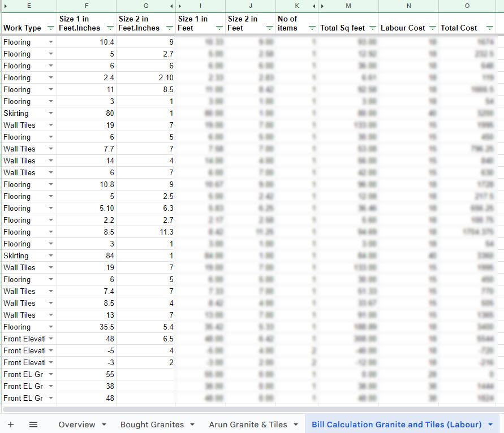The height and width of the screenshot is (433, 504).
Task: Open the Labour Cost column filter
Action: pos(433,28)
